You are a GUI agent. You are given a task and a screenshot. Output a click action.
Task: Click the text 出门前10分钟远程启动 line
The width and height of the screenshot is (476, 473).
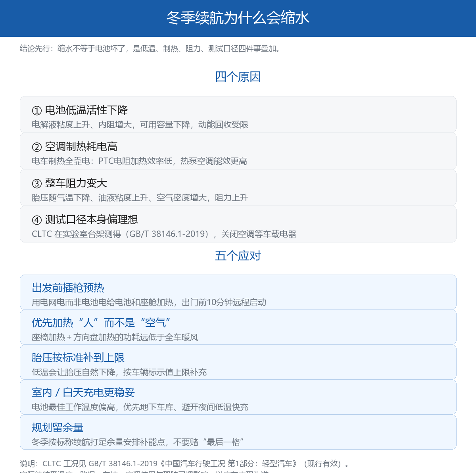[149, 302]
